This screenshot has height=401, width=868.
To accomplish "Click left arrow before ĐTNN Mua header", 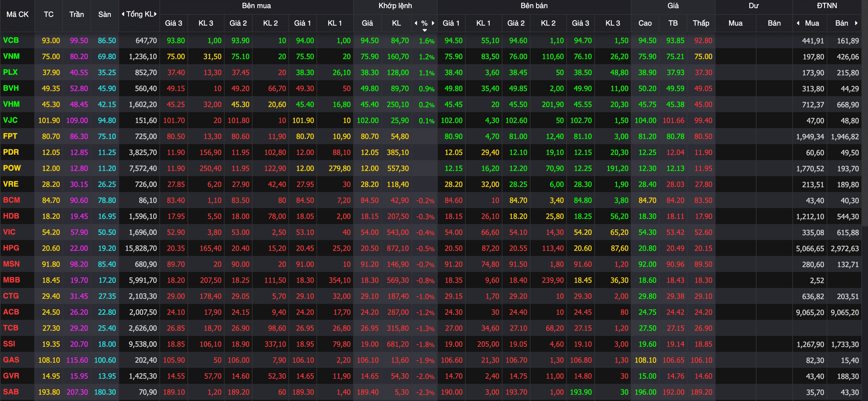I will (798, 23).
